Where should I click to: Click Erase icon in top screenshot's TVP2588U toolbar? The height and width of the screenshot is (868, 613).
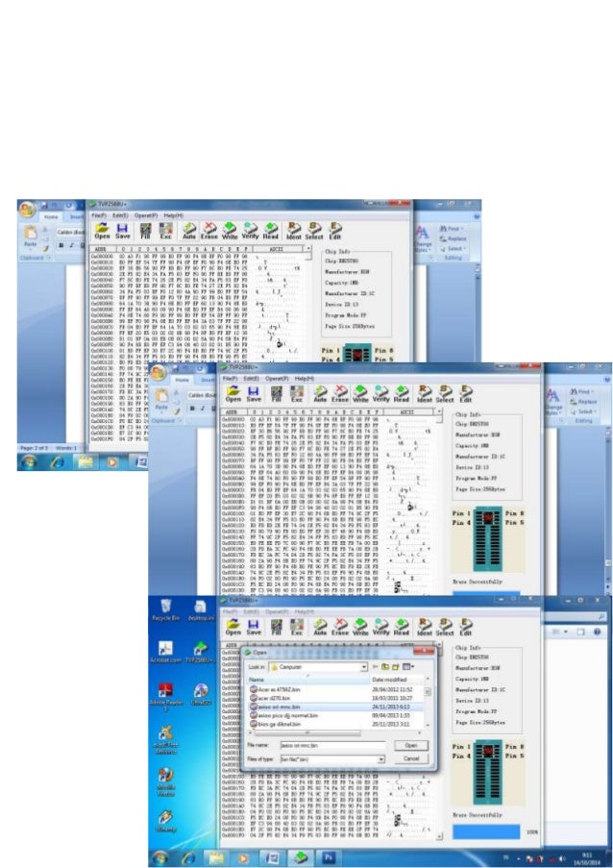click(x=209, y=231)
